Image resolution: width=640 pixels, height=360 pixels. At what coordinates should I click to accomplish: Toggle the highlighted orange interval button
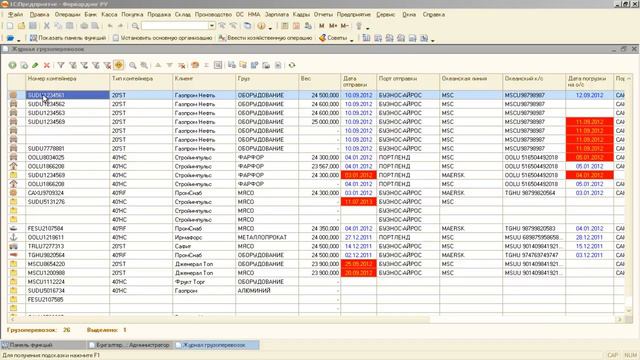pyautogui.click(x=119, y=65)
